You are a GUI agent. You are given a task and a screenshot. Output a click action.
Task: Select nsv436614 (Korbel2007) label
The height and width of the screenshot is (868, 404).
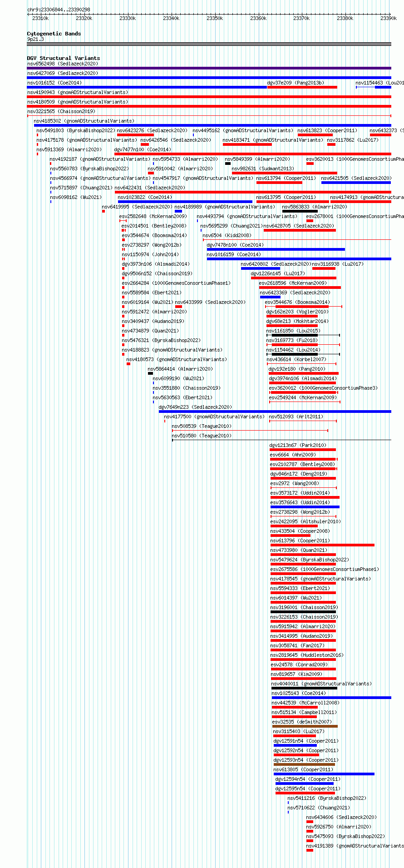tap(296, 359)
